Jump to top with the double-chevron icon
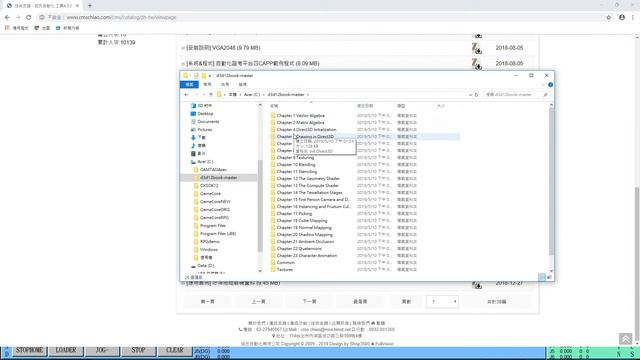This screenshot has width=640, height=360. point(625,339)
